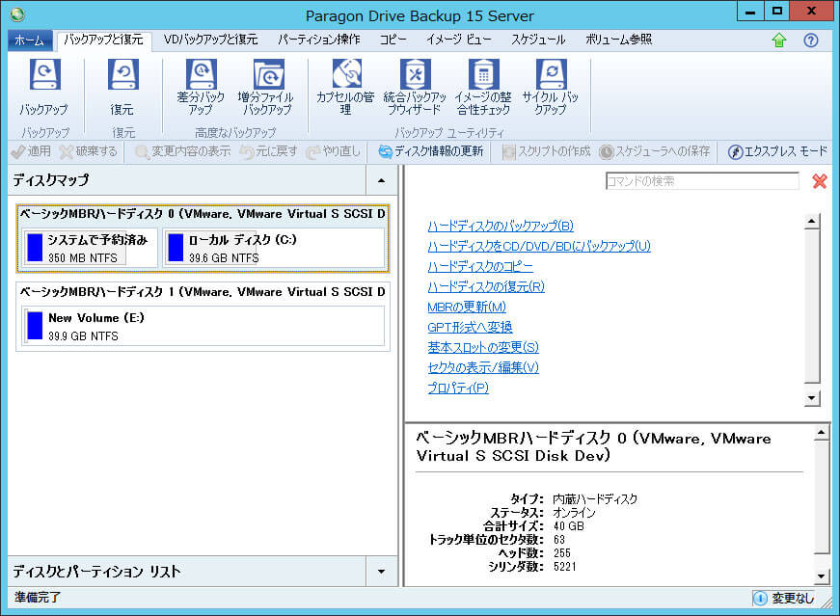
Task: Switch to イメージ ビュー tab
Action: 459,40
